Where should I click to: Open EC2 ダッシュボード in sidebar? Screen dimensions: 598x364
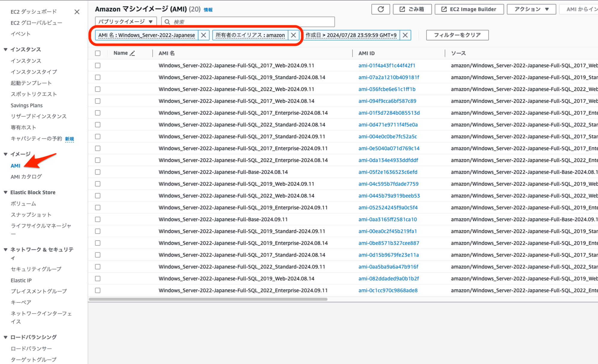33,12
